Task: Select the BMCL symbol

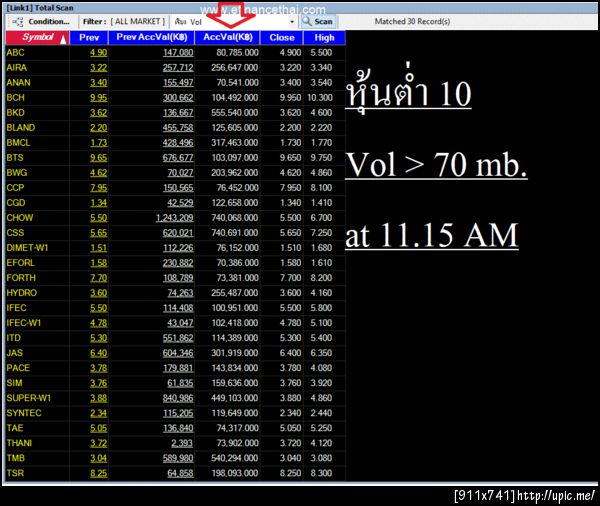Action: click(18, 143)
